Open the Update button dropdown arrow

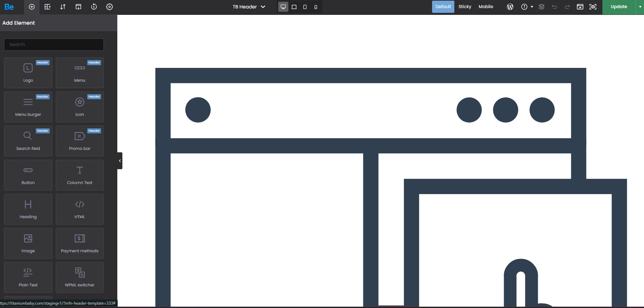(x=640, y=7)
